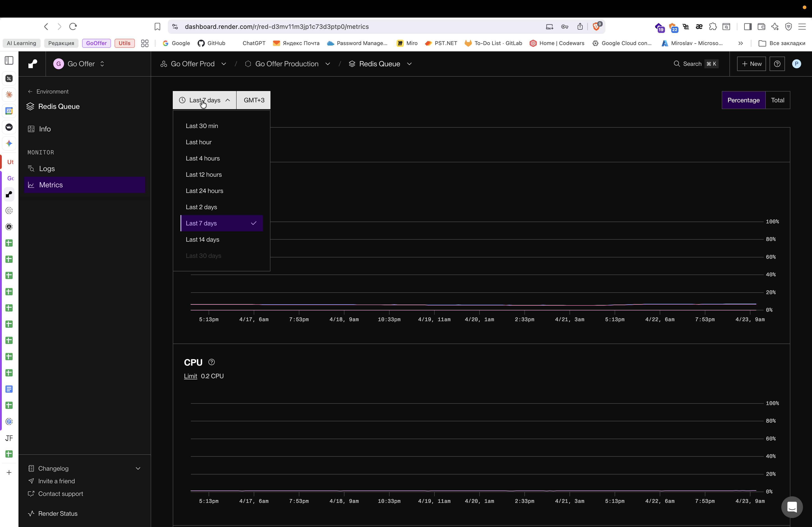Choose Last 24 hours time range
812x527 pixels.
pyautogui.click(x=204, y=191)
